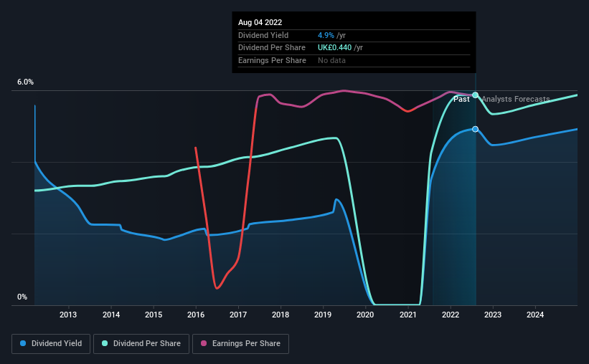Click the teal Dividend Per Share marker near Past

475,95
